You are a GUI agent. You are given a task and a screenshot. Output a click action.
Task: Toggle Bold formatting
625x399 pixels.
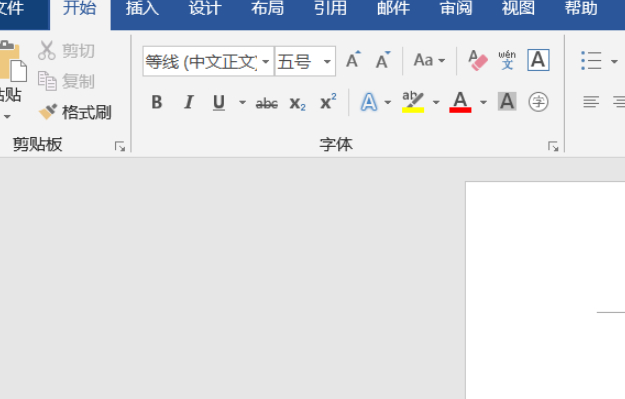click(157, 102)
